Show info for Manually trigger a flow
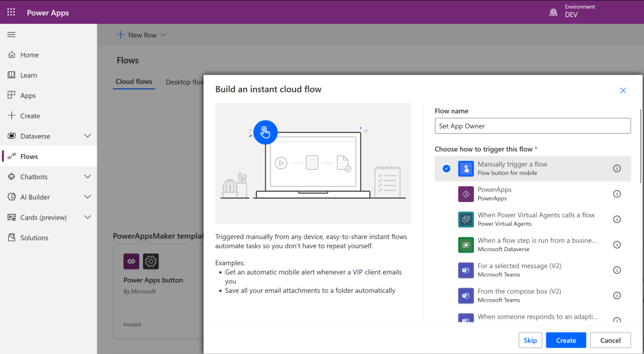 617,168
